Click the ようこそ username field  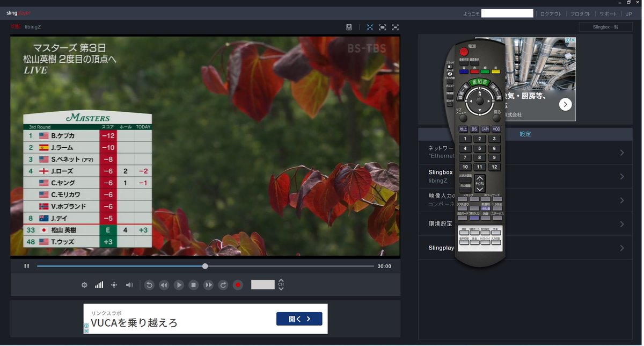tap(507, 13)
